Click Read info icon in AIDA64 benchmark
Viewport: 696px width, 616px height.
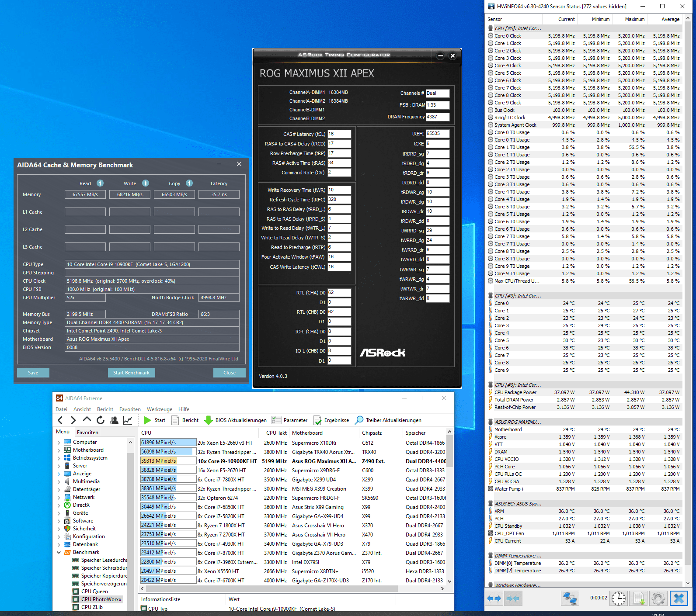pos(100,183)
